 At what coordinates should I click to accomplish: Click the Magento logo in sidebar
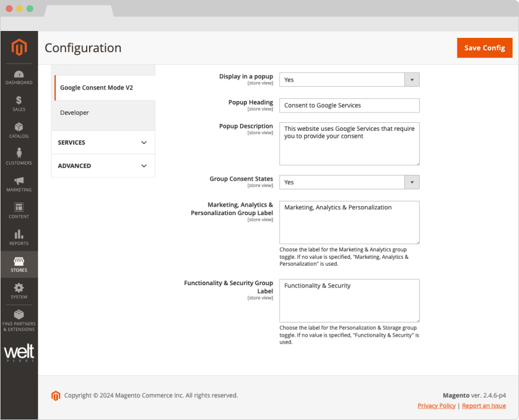[19, 46]
